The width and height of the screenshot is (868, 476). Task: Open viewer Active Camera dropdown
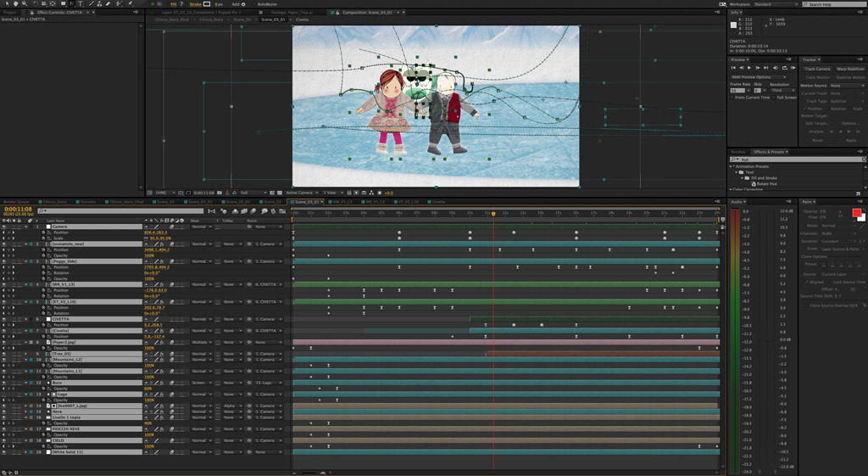pyautogui.click(x=302, y=193)
